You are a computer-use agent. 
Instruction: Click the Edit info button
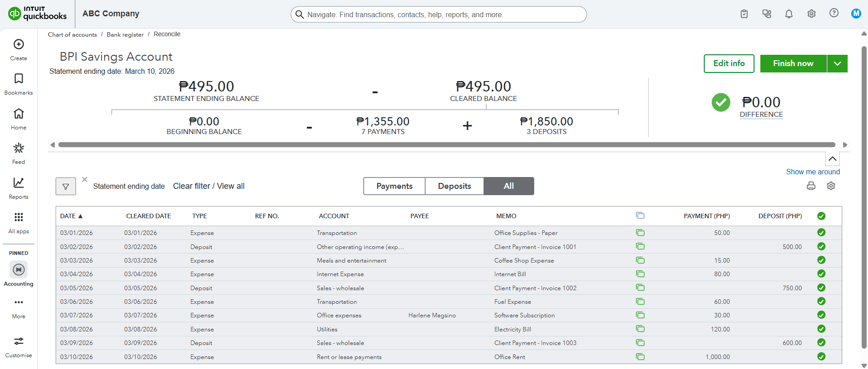[729, 64]
